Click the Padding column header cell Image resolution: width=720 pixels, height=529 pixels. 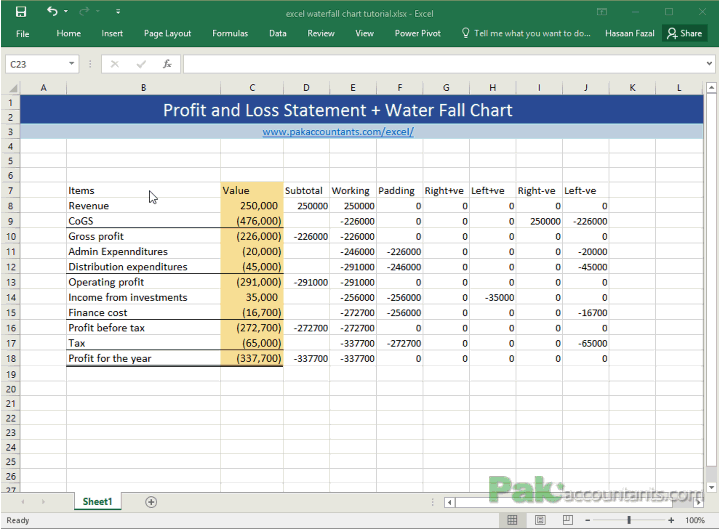click(399, 191)
